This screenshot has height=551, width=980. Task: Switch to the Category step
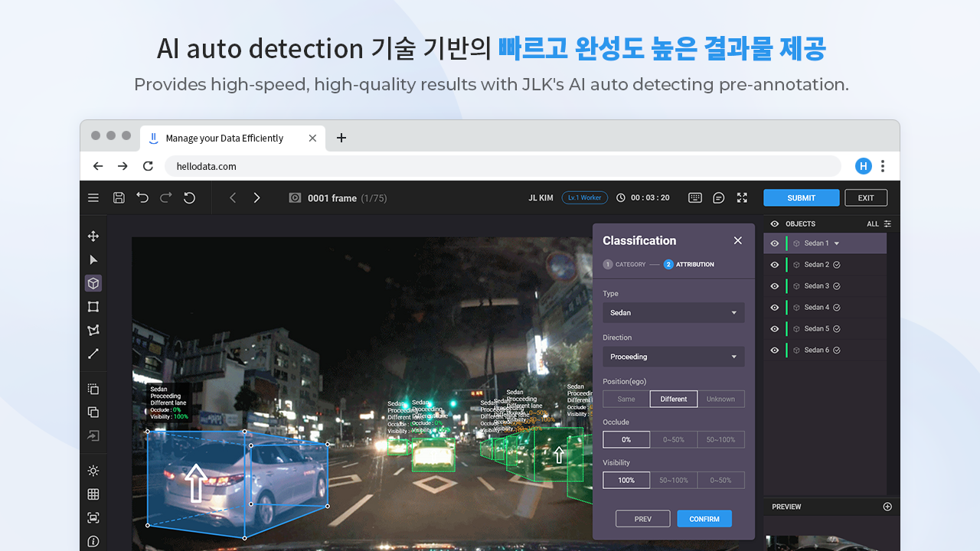625,264
